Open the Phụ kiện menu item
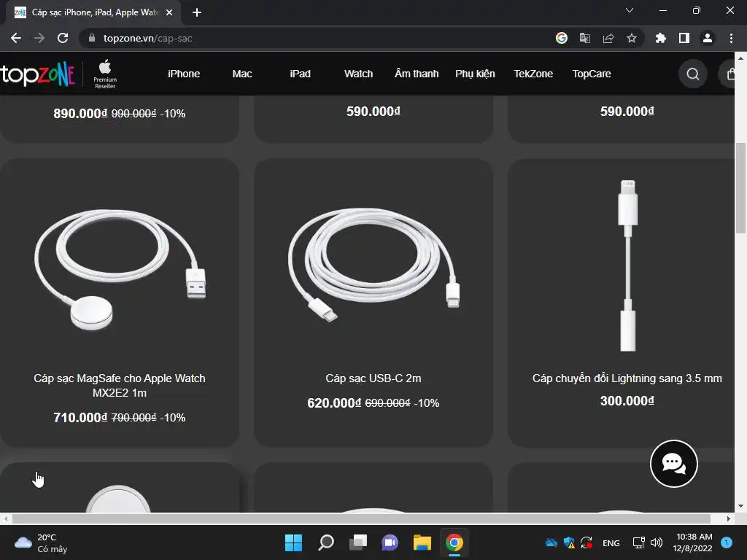The width and height of the screenshot is (747, 560). tap(475, 74)
